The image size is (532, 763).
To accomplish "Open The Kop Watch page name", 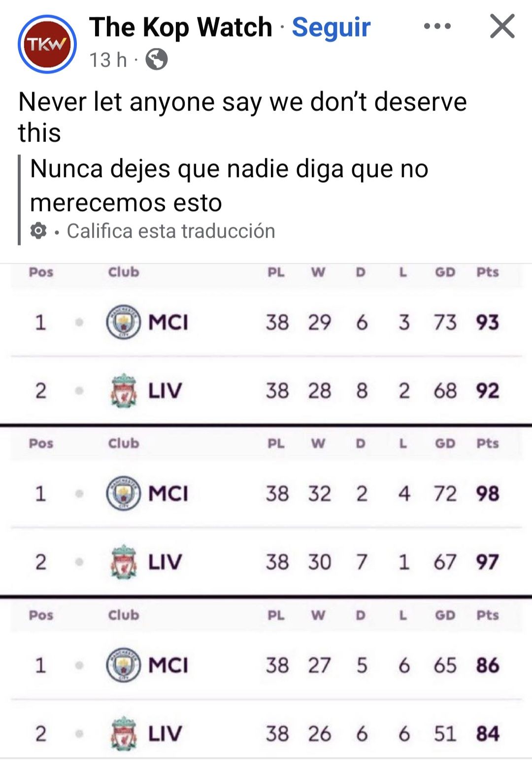I will pyautogui.click(x=180, y=27).
